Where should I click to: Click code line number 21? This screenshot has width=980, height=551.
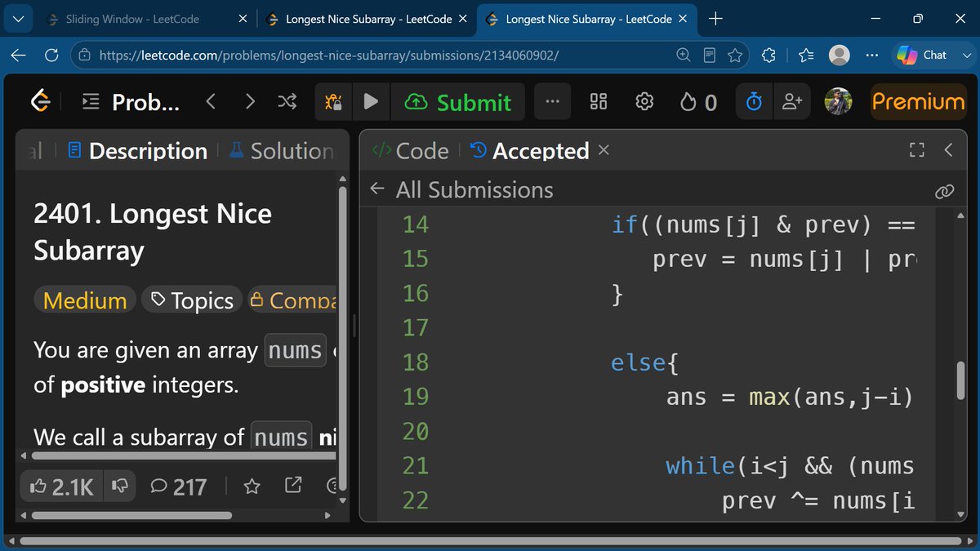tap(416, 466)
